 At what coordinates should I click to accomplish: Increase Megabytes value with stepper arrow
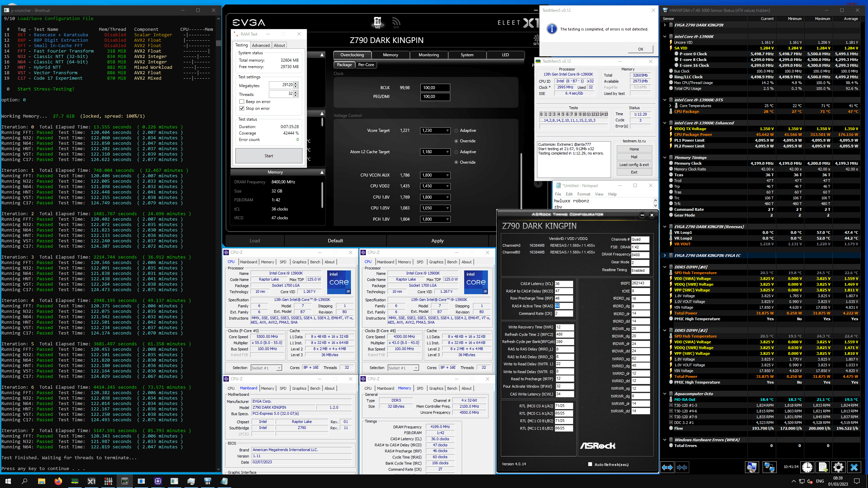pyautogui.click(x=296, y=83)
